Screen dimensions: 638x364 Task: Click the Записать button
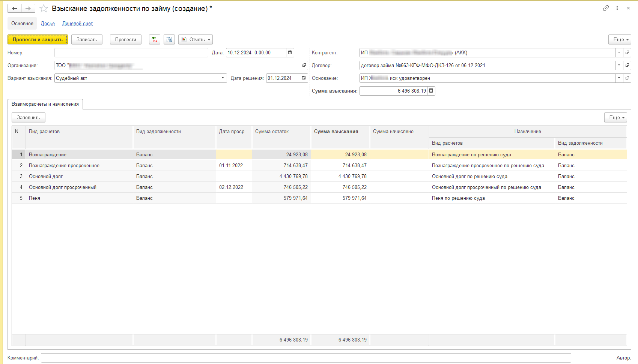pyautogui.click(x=87, y=39)
